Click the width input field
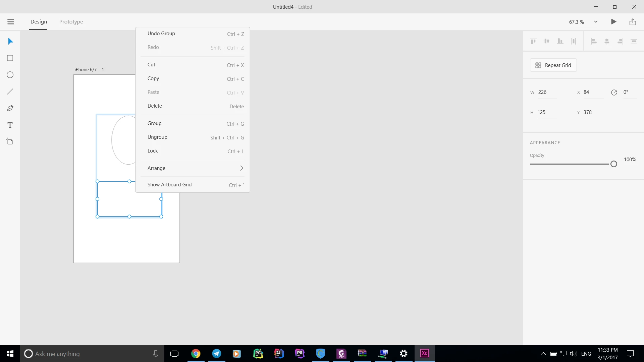The width and height of the screenshot is (644, 362). coord(547,92)
